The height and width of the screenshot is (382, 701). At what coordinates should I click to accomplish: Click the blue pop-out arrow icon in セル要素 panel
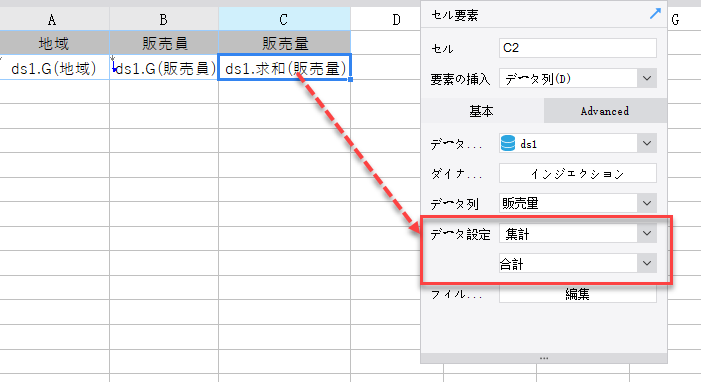(655, 14)
